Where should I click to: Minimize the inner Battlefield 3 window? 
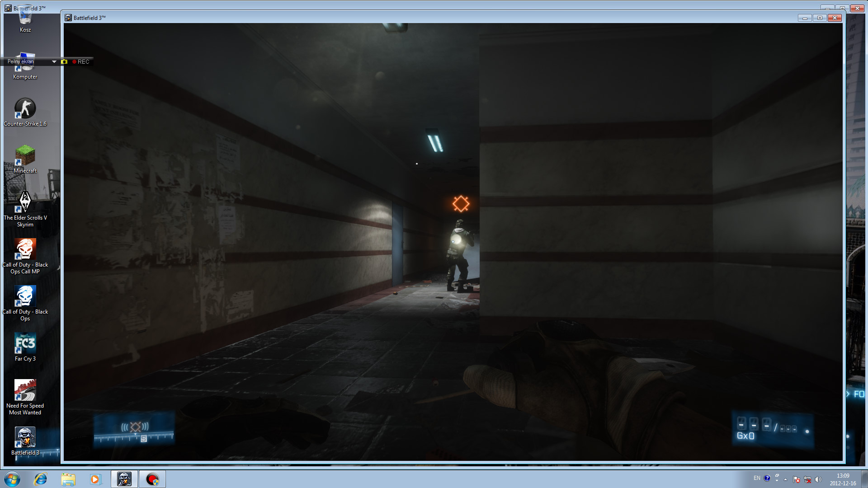coord(805,18)
